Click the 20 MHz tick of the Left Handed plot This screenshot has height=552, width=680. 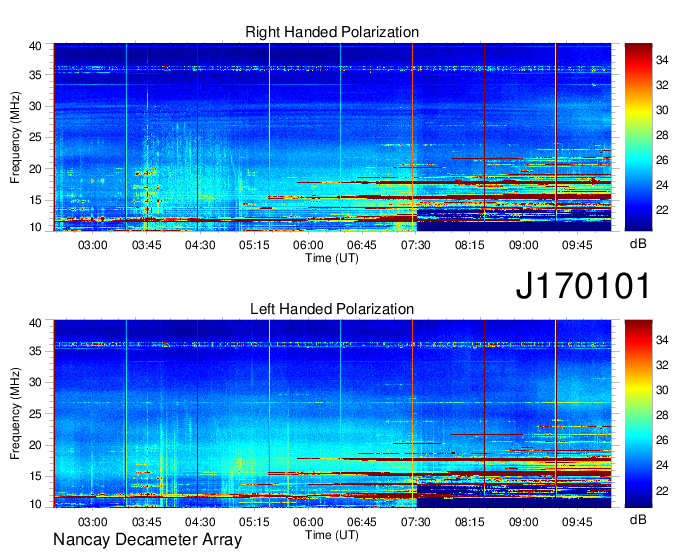(35, 445)
